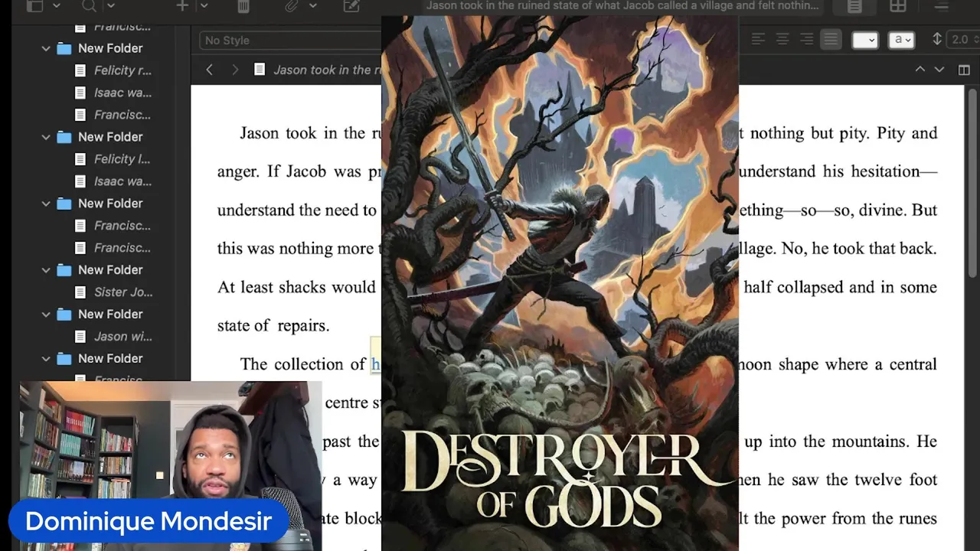Click the words 'anger. If Jacob was'
980x551 pixels.
pos(289,171)
